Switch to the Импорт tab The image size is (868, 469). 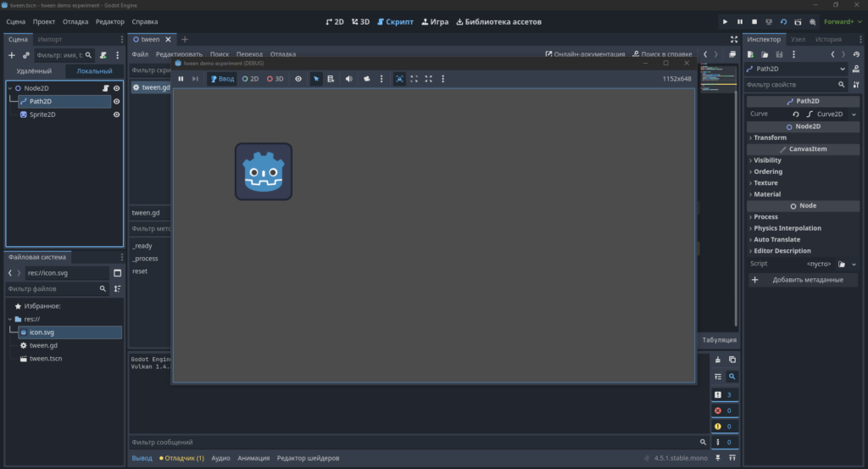pos(50,39)
